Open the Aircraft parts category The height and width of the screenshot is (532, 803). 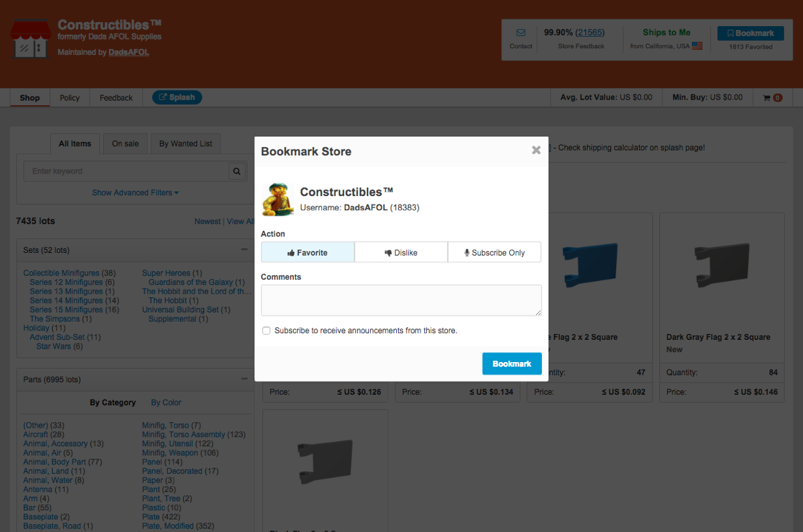pos(35,435)
